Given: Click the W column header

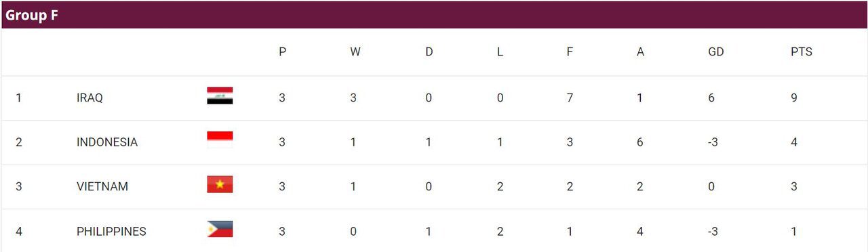Looking at the screenshot, I should click(355, 51).
